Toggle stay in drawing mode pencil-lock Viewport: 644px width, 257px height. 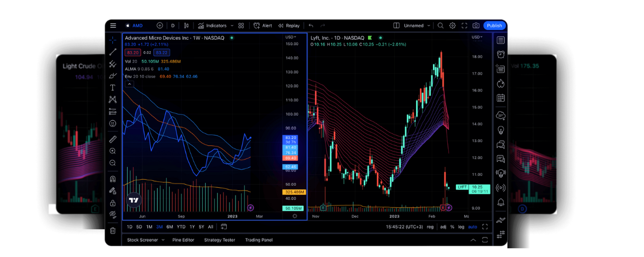[112, 191]
